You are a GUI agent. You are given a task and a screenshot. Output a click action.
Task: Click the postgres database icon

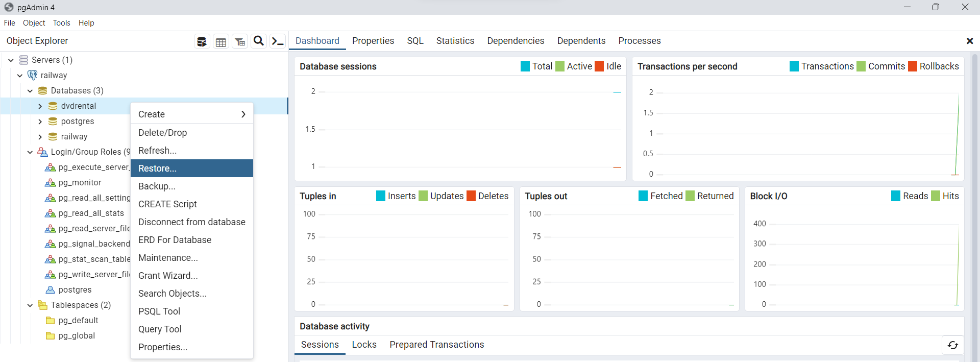pyautogui.click(x=53, y=122)
